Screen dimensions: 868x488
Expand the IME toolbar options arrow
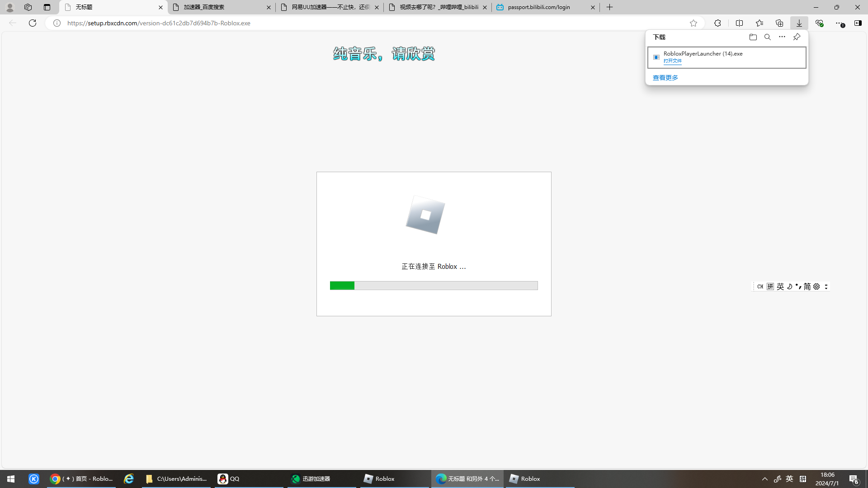826,286
